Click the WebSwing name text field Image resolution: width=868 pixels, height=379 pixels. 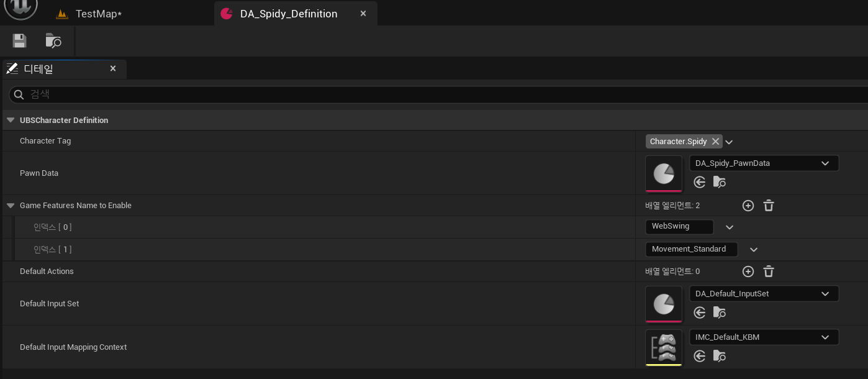click(679, 227)
